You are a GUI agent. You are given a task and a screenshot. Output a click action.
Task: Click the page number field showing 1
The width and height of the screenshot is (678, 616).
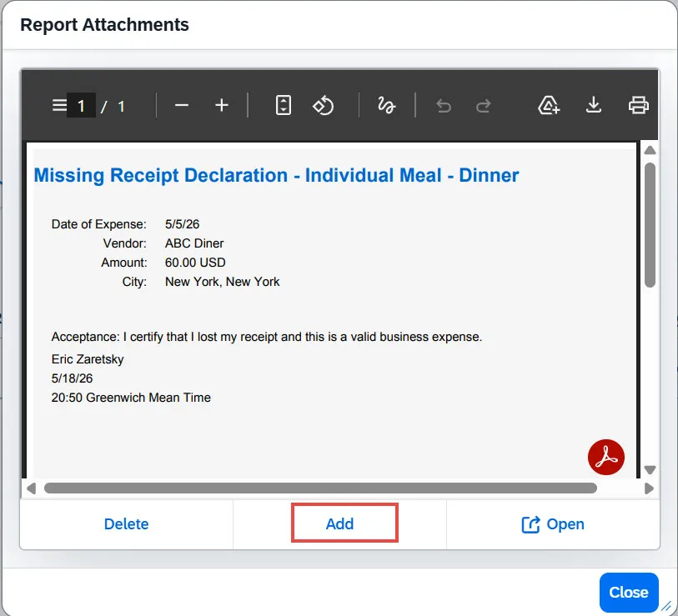click(81, 106)
